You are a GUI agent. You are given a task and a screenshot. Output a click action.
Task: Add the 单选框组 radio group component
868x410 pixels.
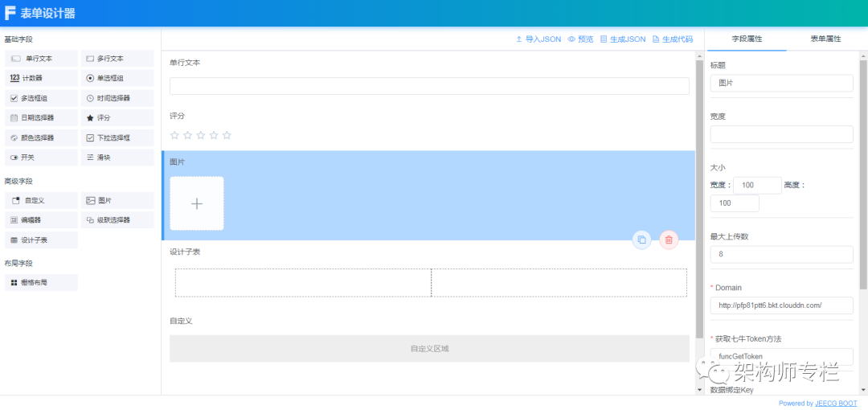click(117, 78)
